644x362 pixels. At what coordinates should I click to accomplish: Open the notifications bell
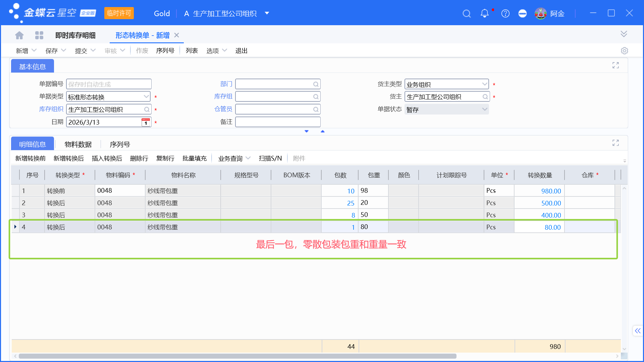[x=484, y=13]
